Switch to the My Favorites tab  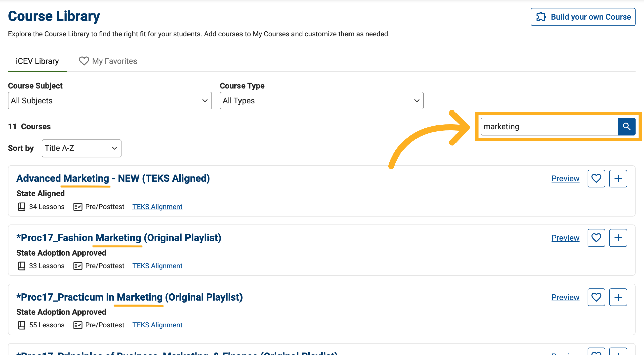tap(108, 61)
